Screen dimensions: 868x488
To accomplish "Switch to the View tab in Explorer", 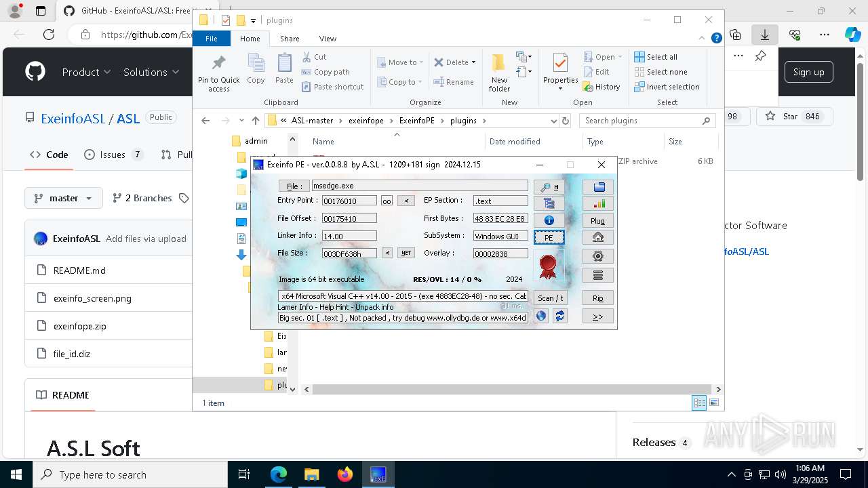I will (328, 39).
